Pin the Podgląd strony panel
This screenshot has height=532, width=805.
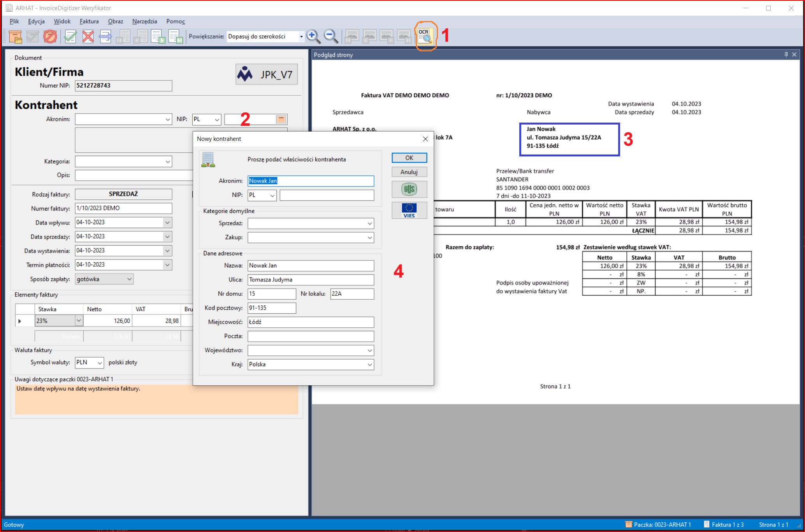coord(786,55)
